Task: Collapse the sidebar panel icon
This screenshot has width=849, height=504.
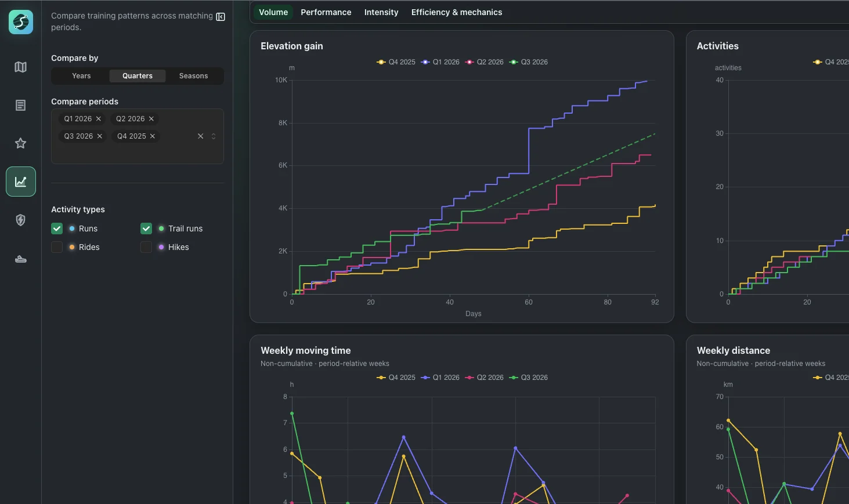Action: click(221, 17)
